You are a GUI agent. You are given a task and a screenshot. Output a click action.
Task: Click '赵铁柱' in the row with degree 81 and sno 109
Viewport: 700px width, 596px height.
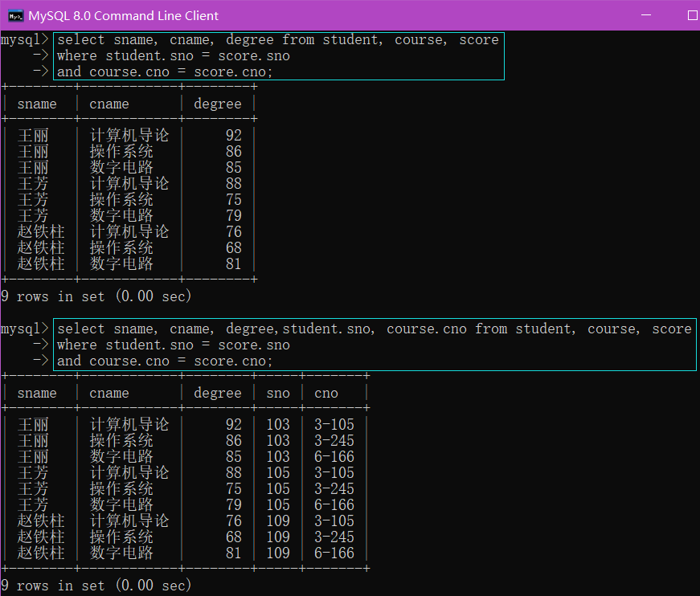pyautogui.click(x=41, y=553)
